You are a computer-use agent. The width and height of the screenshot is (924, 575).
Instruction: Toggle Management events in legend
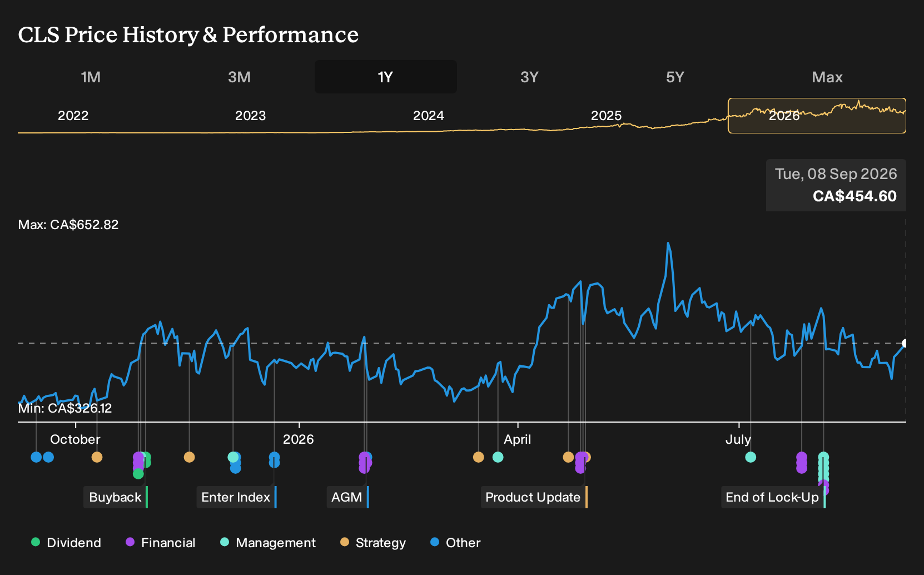coord(268,543)
